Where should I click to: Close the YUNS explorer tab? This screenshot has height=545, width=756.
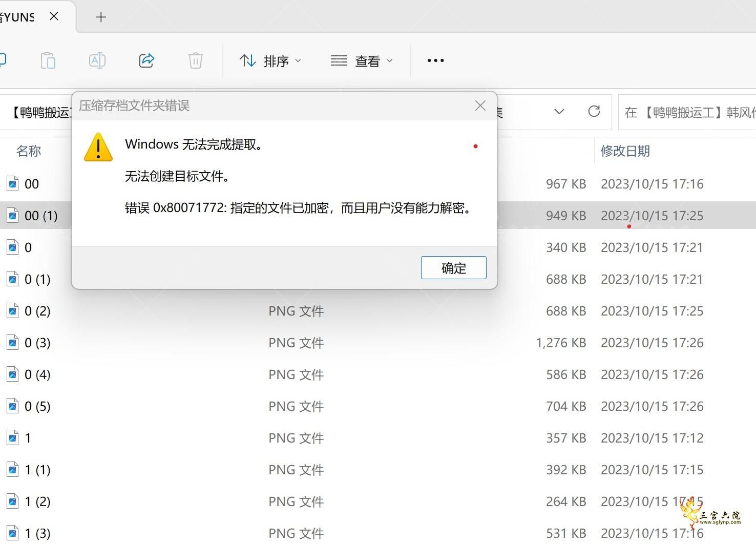tap(54, 16)
